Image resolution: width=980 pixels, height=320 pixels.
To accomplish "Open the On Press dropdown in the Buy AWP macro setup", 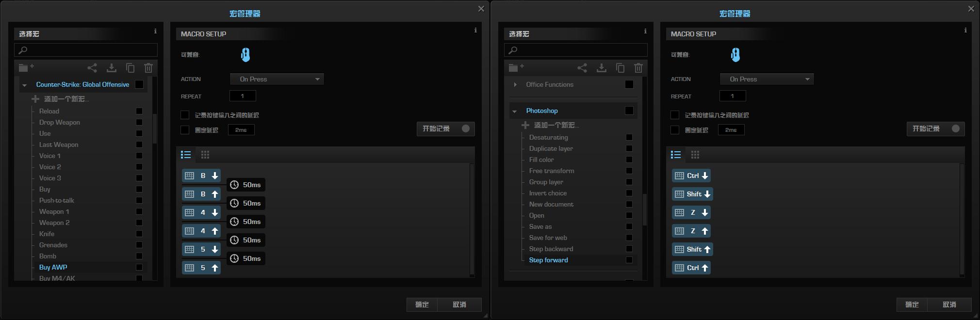I will (277, 79).
